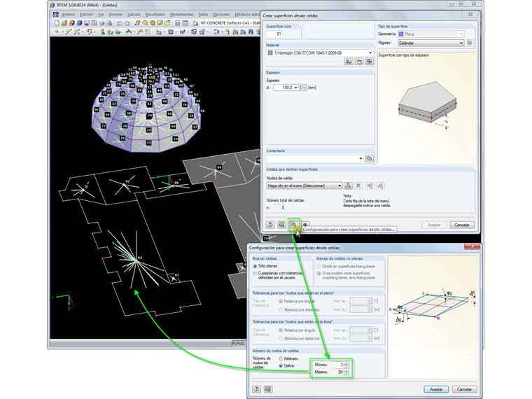Click units button in Configuración dialog

click(x=268, y=388)
